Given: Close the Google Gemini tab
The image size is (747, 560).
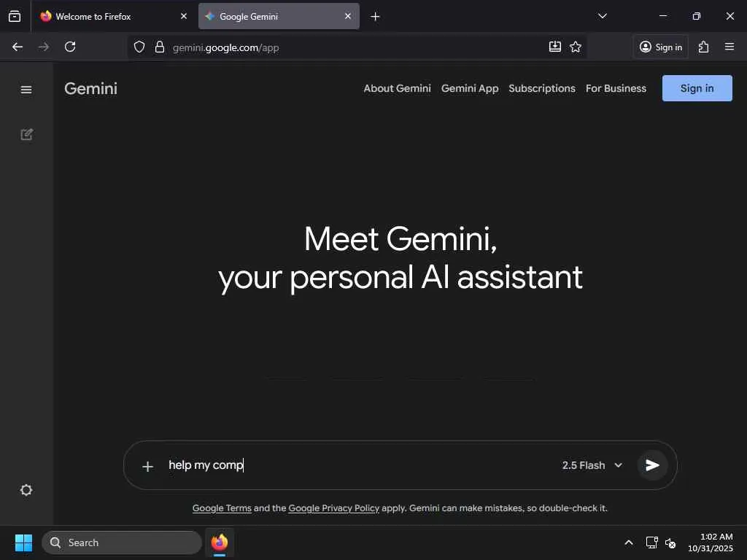Looking at the screenshot, I should [x=348, y=16].
